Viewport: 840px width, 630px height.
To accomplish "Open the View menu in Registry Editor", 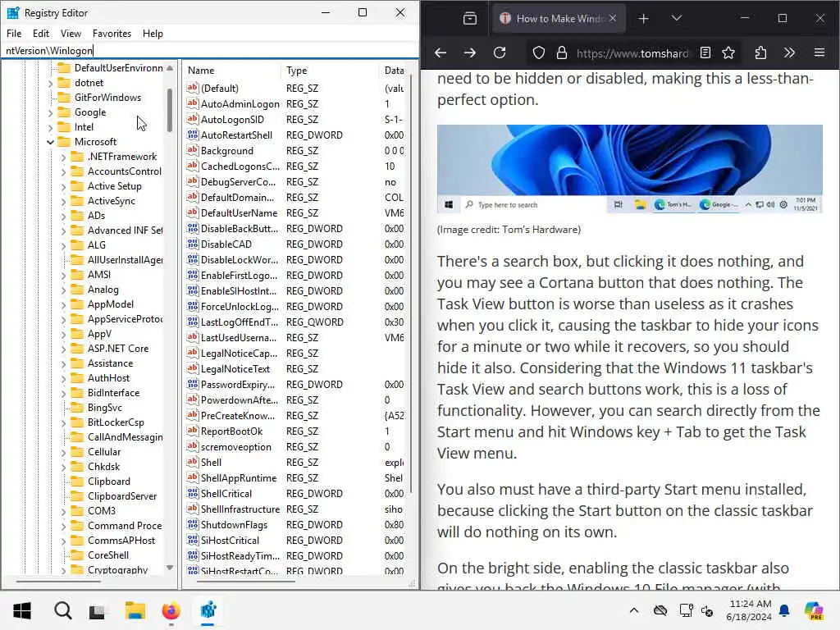I will click(x=71, y=33).
